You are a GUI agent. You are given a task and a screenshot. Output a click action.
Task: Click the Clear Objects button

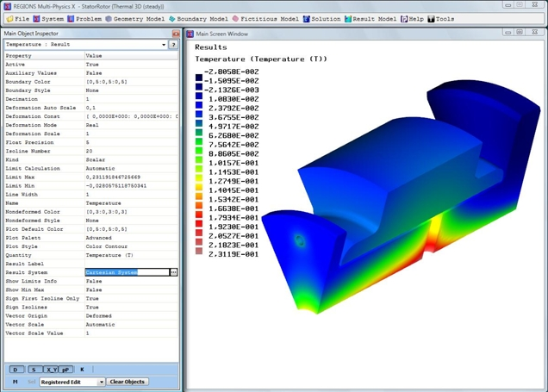point(128,382)
